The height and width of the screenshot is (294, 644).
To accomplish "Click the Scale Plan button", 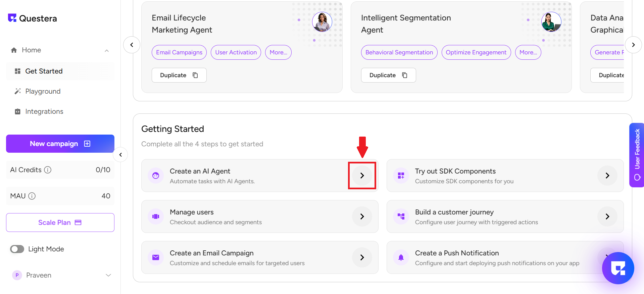I will pos(60,223).
